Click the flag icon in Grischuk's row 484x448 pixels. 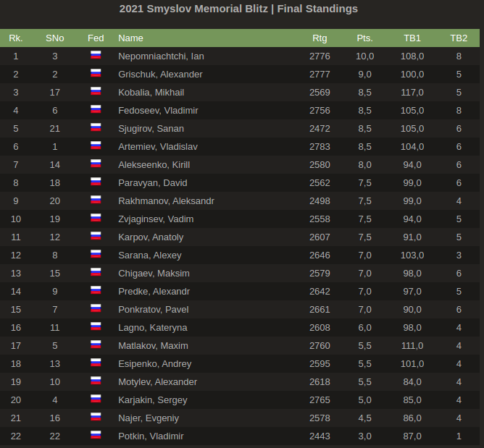pos(96,74)
